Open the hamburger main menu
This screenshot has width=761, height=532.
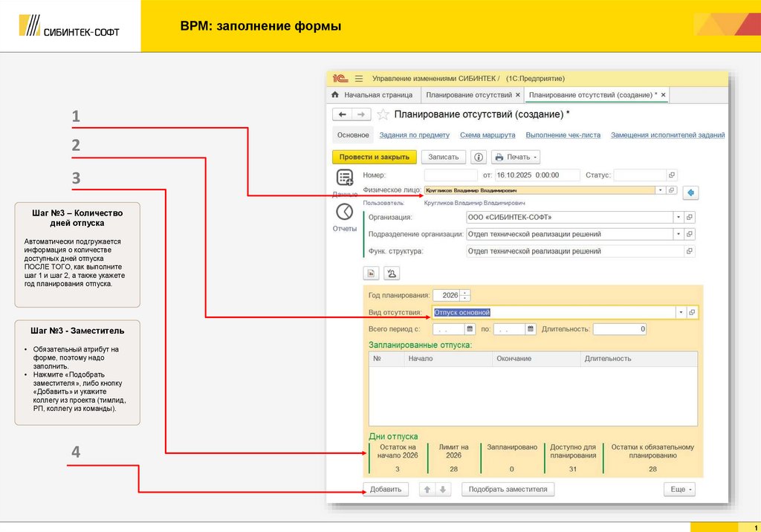click(x=359, y=78)
